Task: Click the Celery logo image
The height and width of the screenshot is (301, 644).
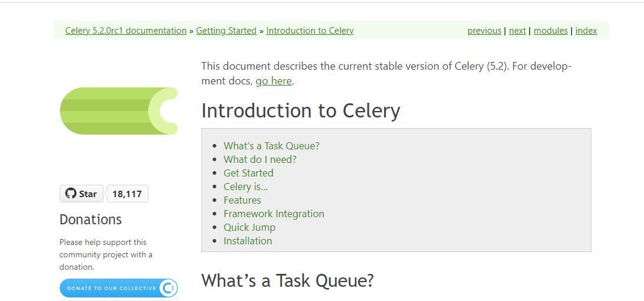Action: pyautogui.click(x=119, y=111)
